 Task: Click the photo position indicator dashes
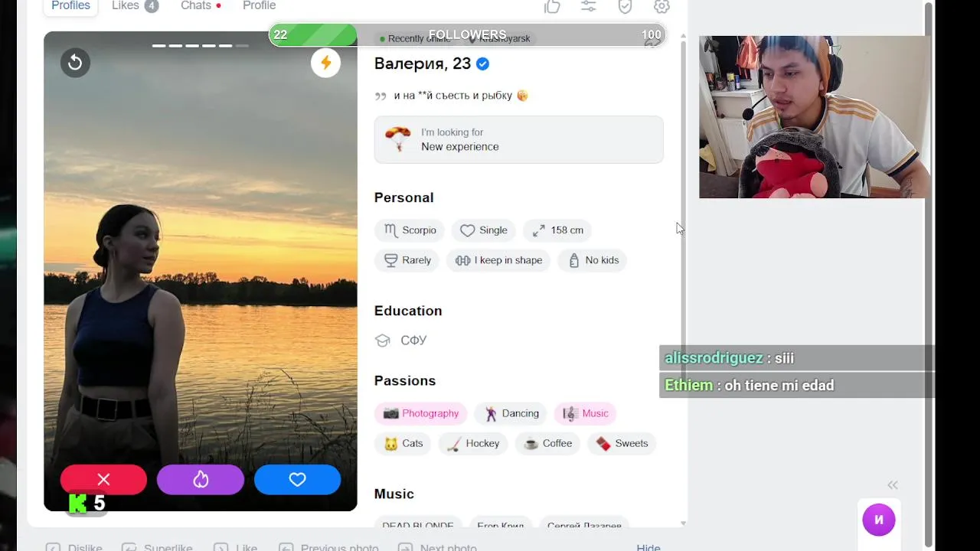(x=200, y=46)
